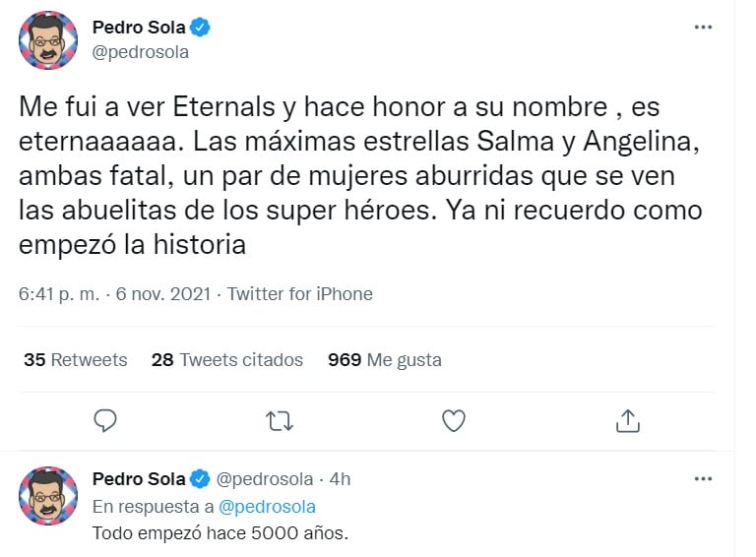
Task: Click the Pedro Sola name in header
Action: click(138, 27)
